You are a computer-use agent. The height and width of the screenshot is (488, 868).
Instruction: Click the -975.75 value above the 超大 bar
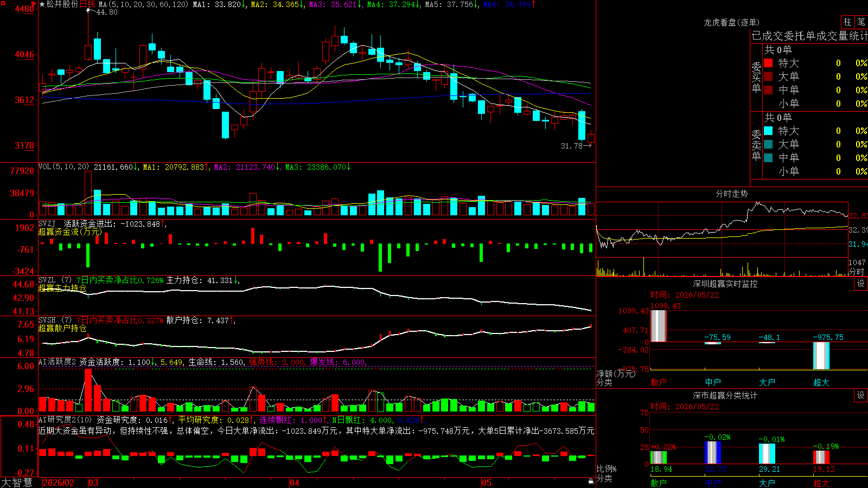click(x=828, y=337)
